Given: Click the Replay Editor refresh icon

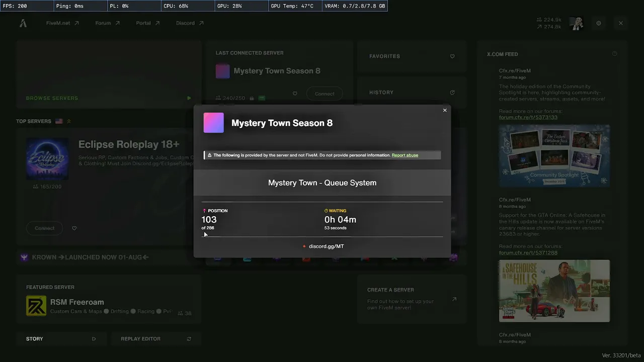Looking at the screenshot, I should coord(189,339).
